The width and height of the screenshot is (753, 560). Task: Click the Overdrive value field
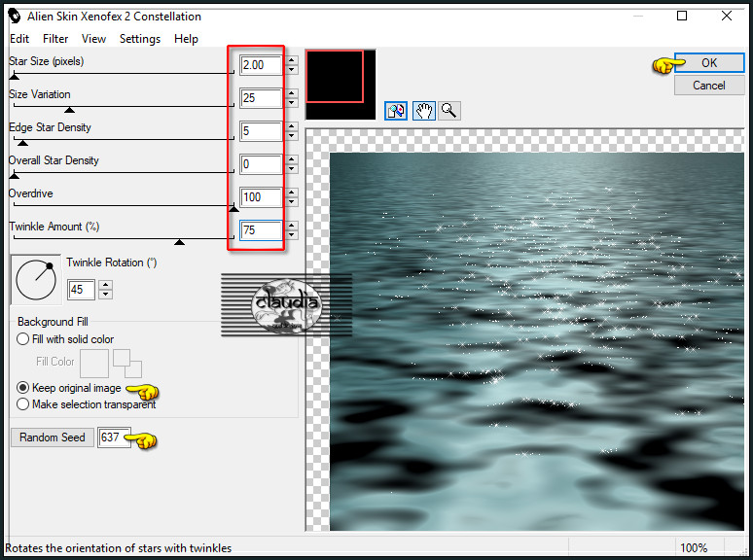click(261, 197)
